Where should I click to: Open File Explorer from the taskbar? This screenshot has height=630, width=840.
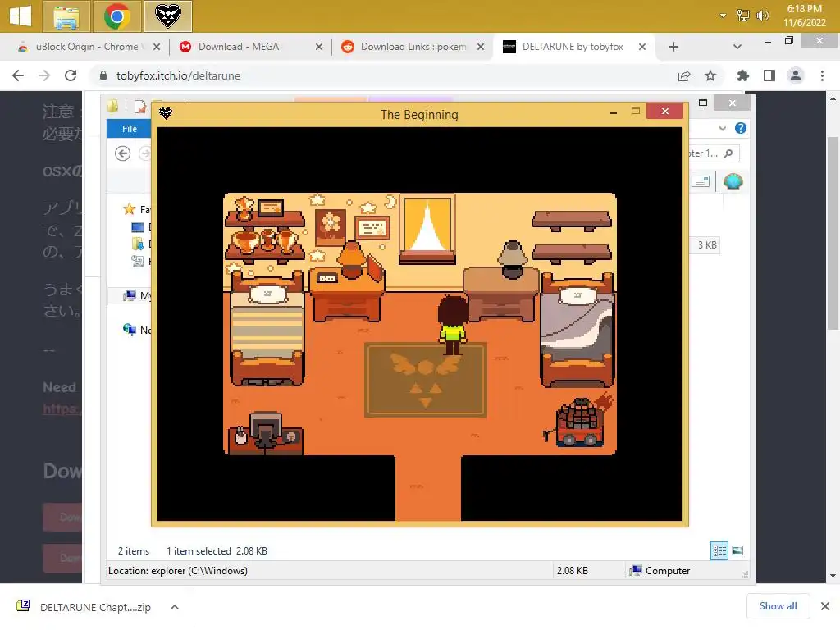click(x=66, y=16)
